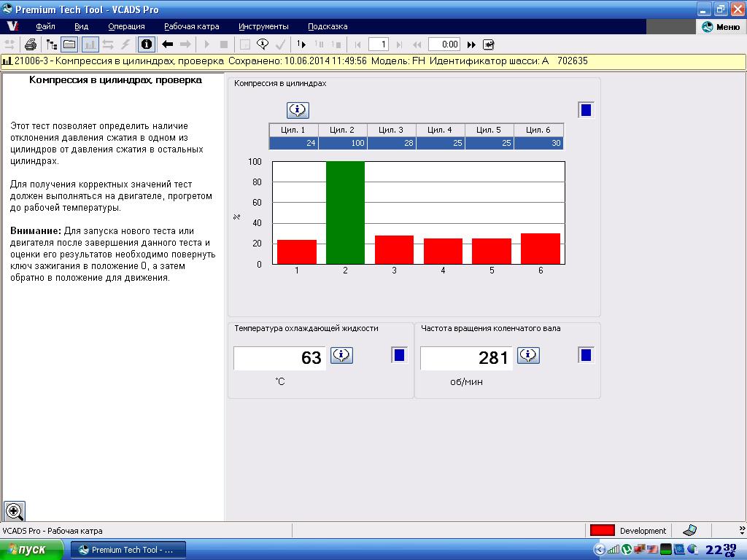This screenshot has height=560, width=747.
Task: Click the time field showing 0:00
Action: [444, 44]
